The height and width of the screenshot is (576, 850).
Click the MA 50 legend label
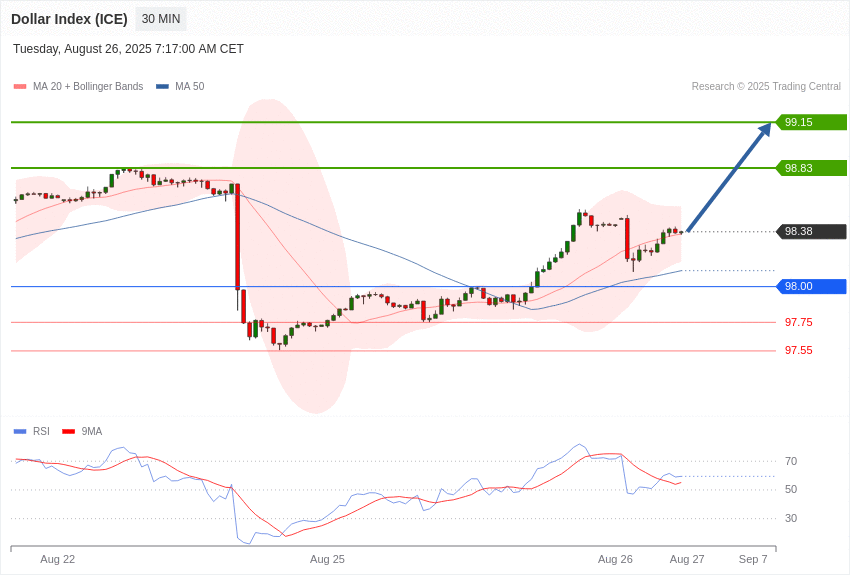[x=189, y=87]
